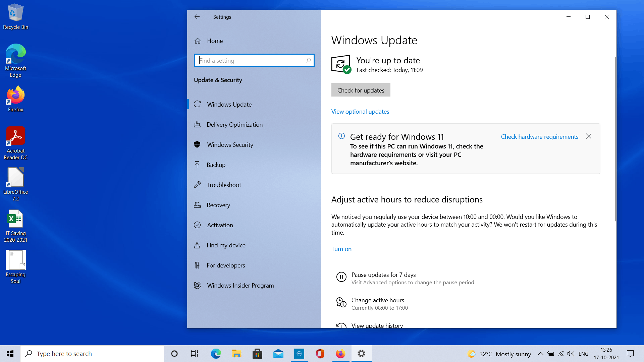644x362 pixels.
Task: Open the Home settings page
Action: click(x=215, y=41)
